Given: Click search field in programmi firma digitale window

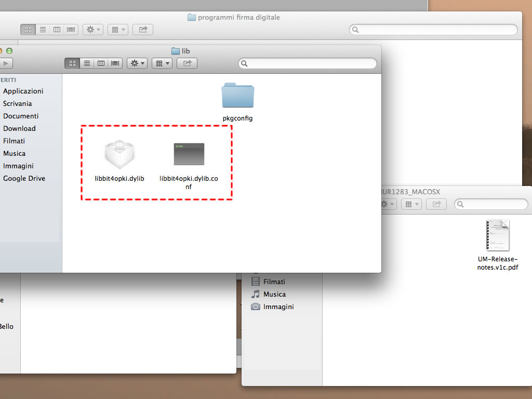Looking at the screenshot, I should (434, 30).
